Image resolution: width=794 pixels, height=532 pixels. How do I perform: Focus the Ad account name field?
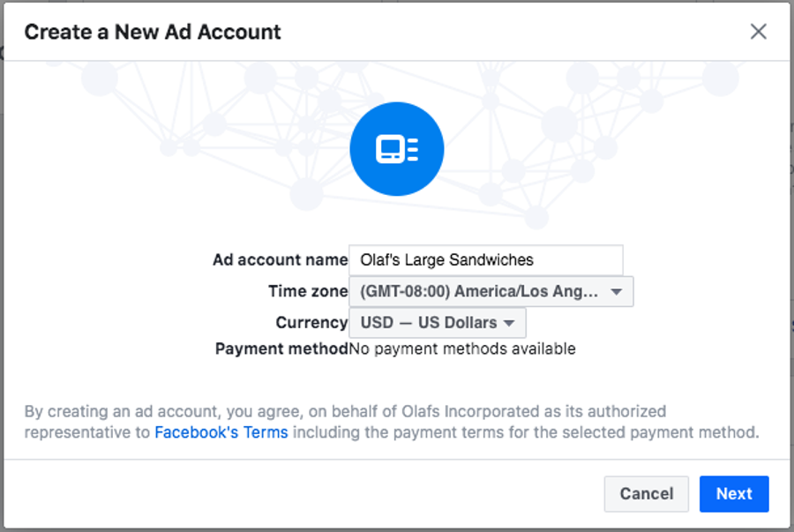[485, 260]
